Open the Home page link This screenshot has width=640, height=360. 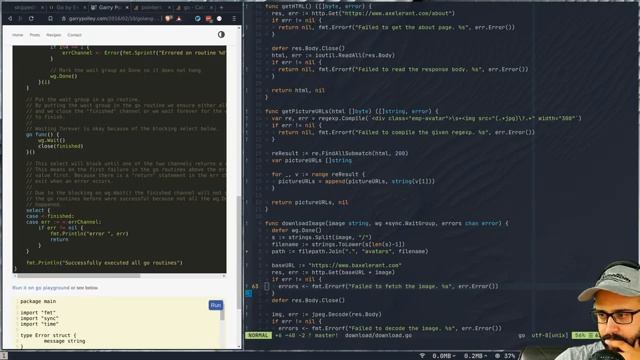click(18, 35)
